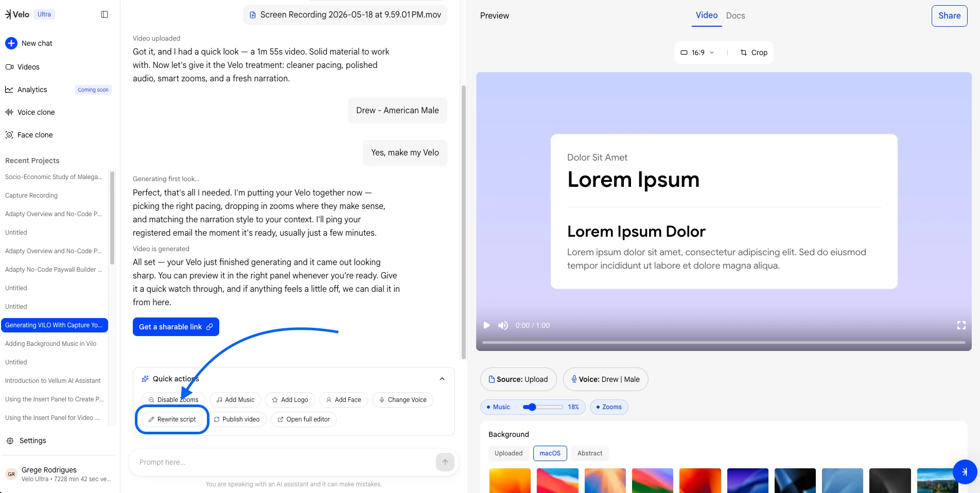Open the 16:9 aspect ratio dropdown

[x=697, y=52]
